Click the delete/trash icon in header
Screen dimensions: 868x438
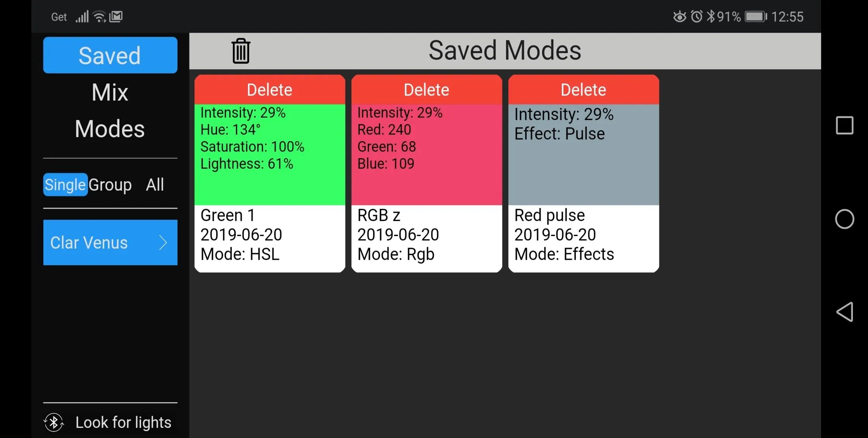[x=241, y=51]
